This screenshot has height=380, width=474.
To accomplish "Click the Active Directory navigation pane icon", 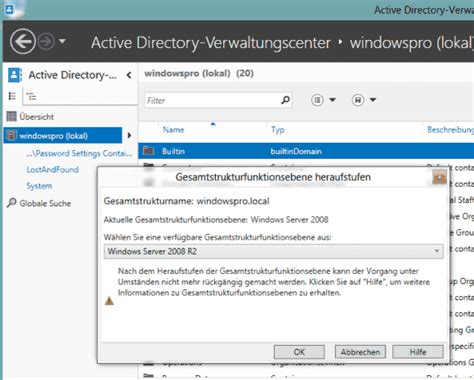I will tap(15, 75).
